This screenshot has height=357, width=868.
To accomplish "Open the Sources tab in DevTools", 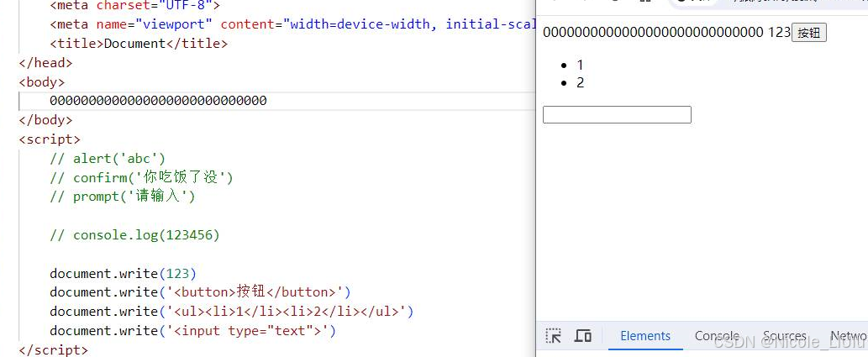I will click(x=785, y=336).
